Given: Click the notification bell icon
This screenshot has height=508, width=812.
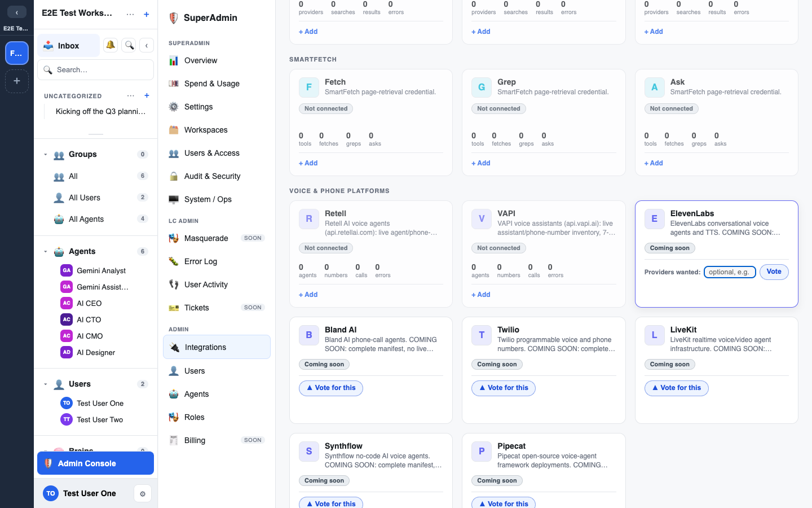Looking at the screenshot, I should click(x=111, y=45).
